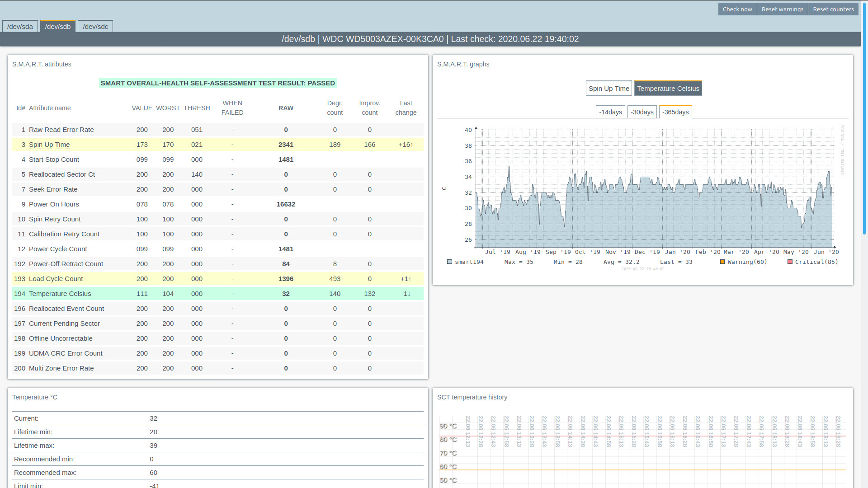
Task: Click the page vertical scrollbar
Action: click(x=864, y=117)
